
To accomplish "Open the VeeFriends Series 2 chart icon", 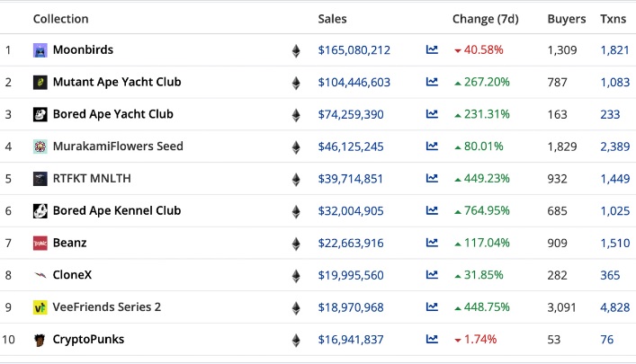I will click(432, 306).
